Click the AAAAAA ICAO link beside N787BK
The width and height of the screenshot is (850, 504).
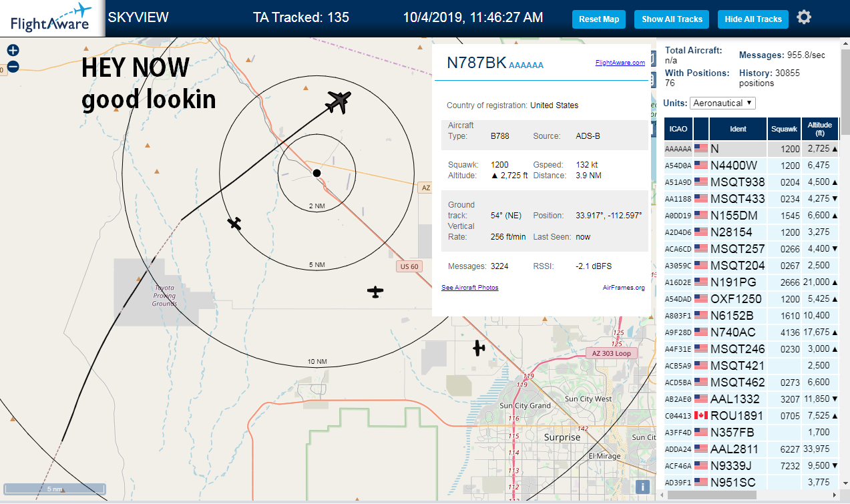click(x=526, y=65)
